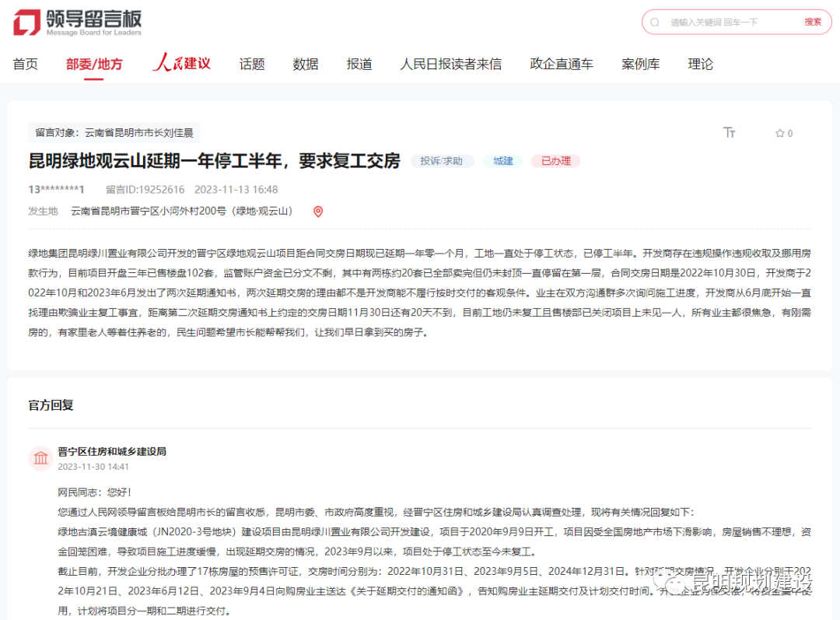Click the 投诉/求助 category tag
This screenshot has height=620, width=840.
tap(442, 160)
